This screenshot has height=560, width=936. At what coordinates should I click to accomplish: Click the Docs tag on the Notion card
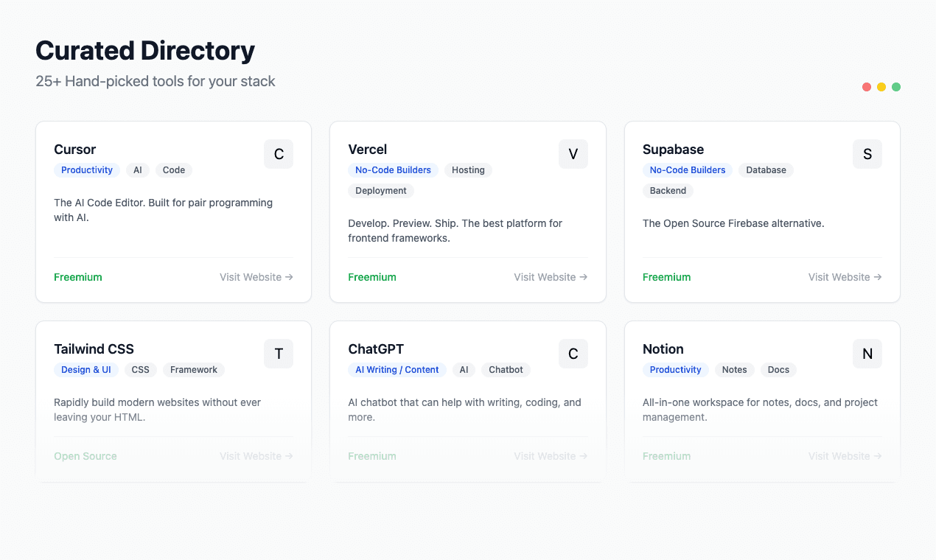[778, 369]
